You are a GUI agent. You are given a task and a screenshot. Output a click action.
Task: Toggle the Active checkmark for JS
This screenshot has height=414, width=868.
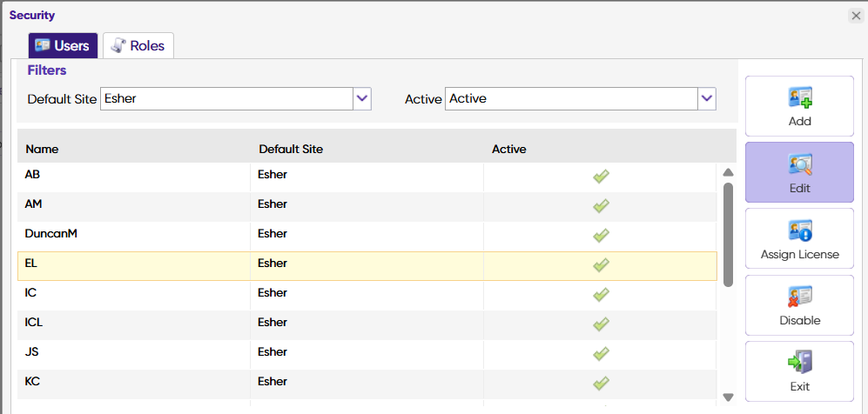[601, 353]
